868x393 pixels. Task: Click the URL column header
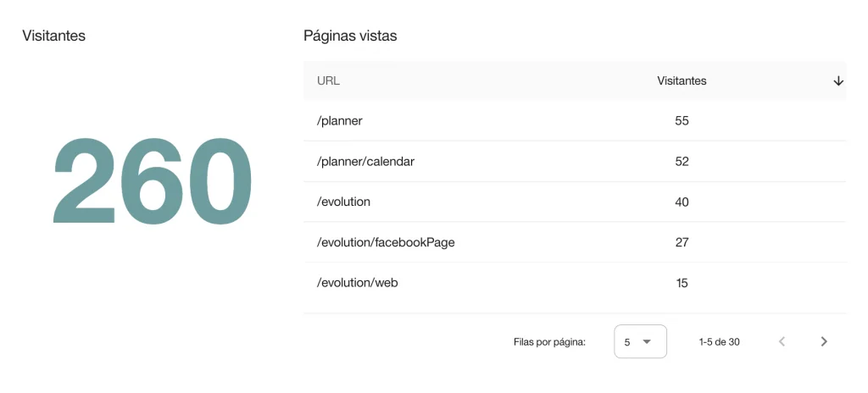click(x=328, y=80)
